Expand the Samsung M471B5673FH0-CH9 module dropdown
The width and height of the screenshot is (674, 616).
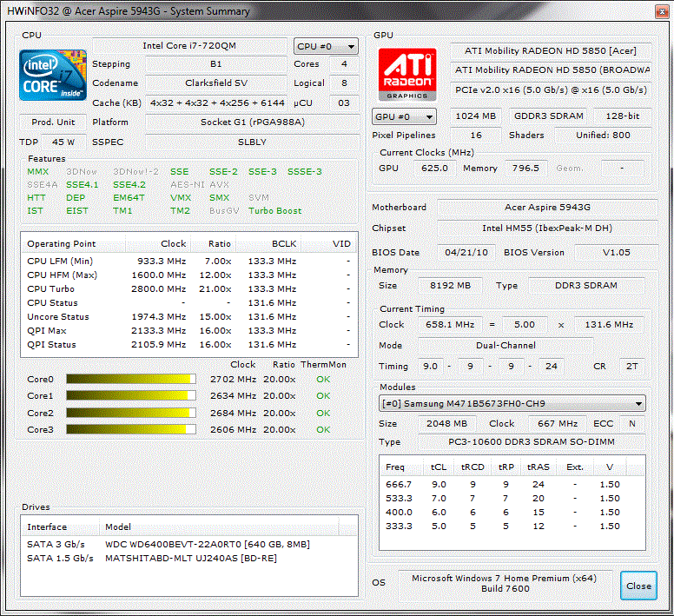click(x=512, y=404)
